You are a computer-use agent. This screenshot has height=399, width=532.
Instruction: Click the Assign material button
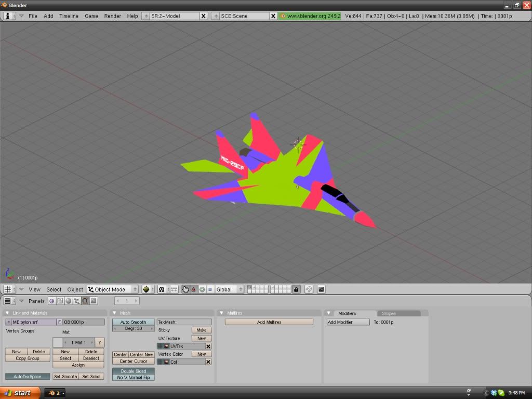[x=78, y=365]
